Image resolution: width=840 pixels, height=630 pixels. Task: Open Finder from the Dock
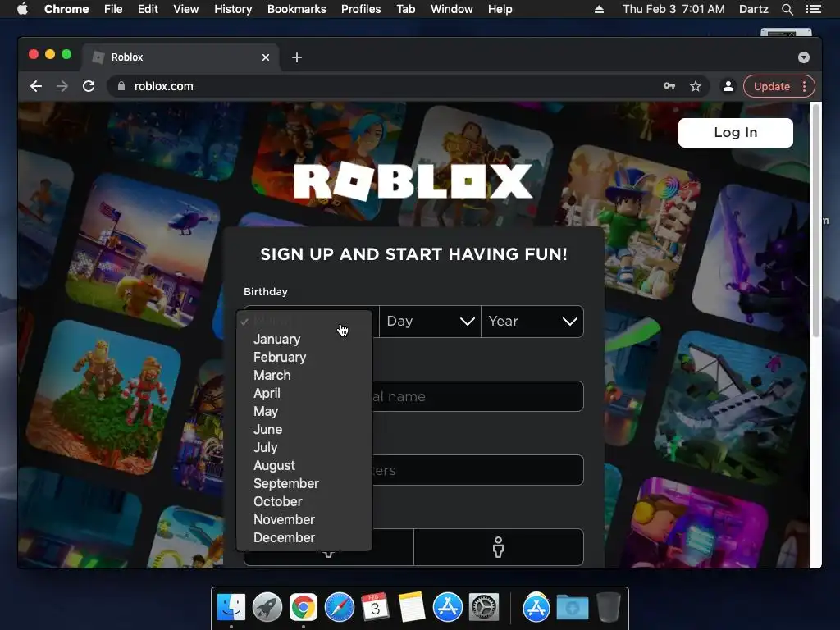click(x=231, y=608)
